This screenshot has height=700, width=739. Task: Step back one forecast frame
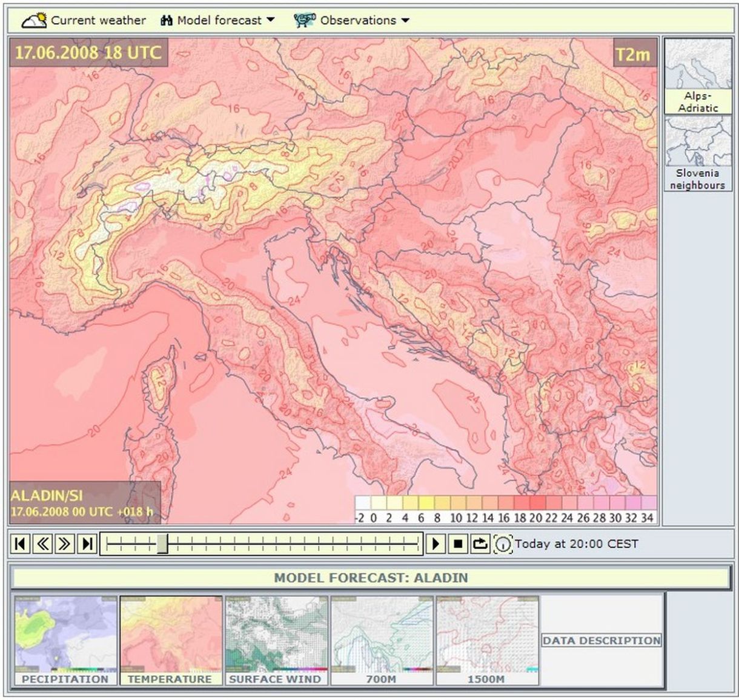pos(42,544)
